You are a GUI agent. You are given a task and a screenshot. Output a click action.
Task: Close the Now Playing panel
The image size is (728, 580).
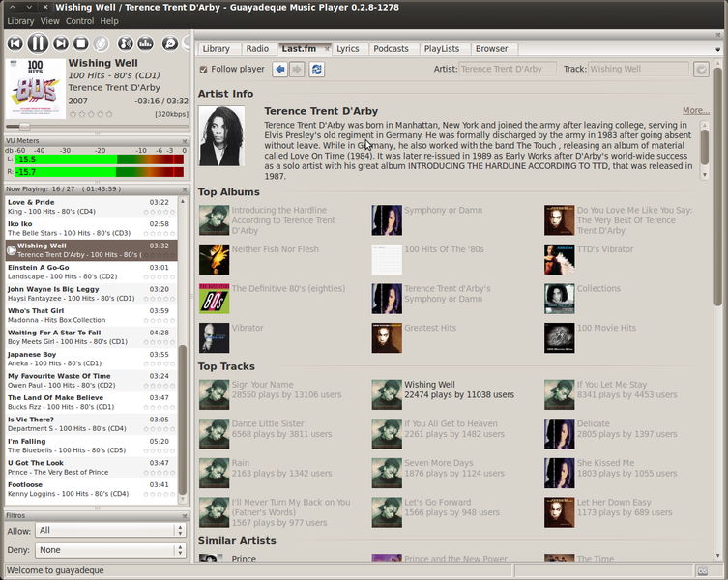point(185,189)
